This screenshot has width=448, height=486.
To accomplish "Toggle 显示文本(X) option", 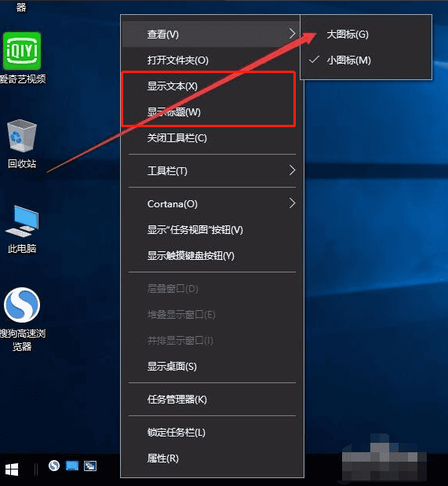I will [210, 86].
